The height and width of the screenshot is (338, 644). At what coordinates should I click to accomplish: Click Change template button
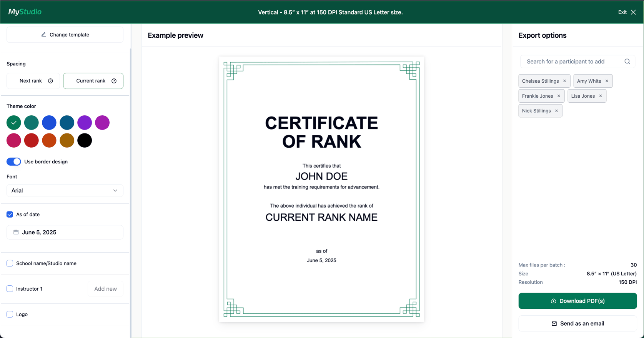tap(65, 35)
